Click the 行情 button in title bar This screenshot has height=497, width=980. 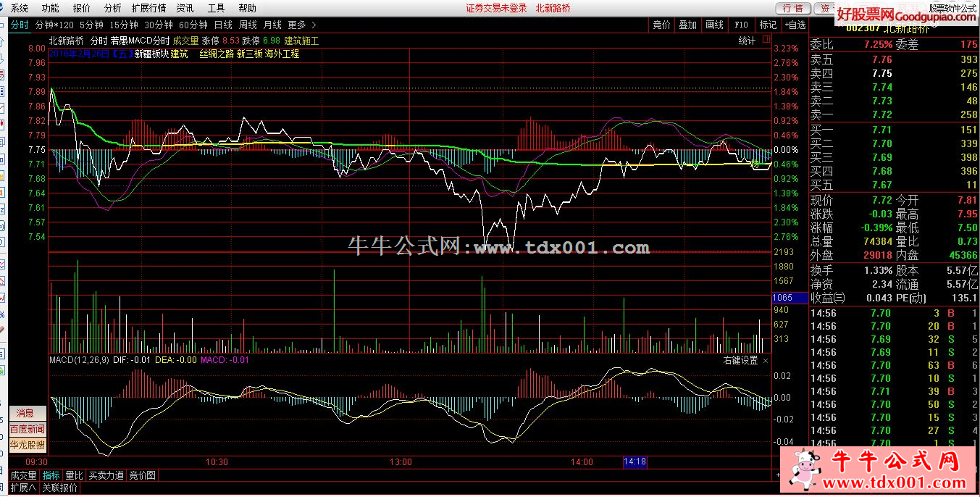793,8
